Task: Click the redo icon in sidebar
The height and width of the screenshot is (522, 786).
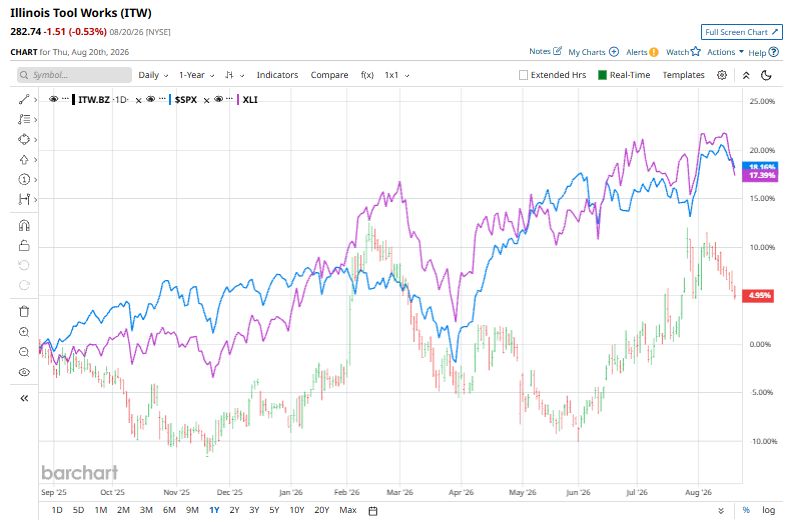Action: click(x=24, y=285)
